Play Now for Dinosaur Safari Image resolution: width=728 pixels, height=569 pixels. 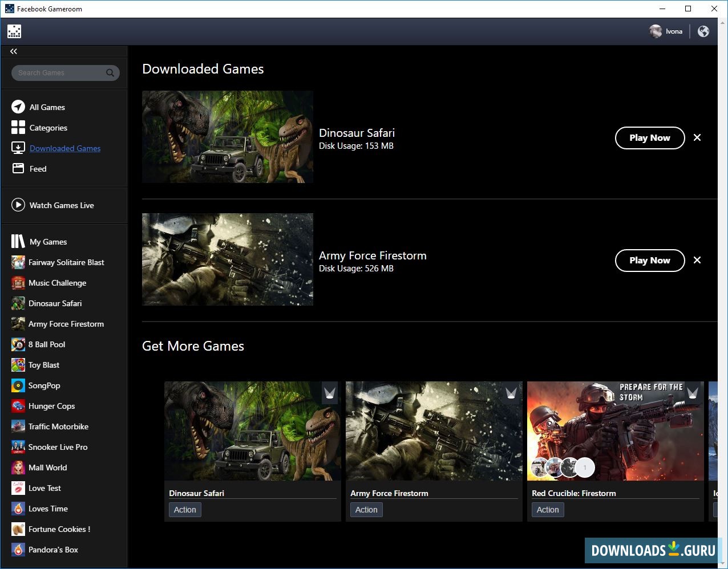point(650,138)
